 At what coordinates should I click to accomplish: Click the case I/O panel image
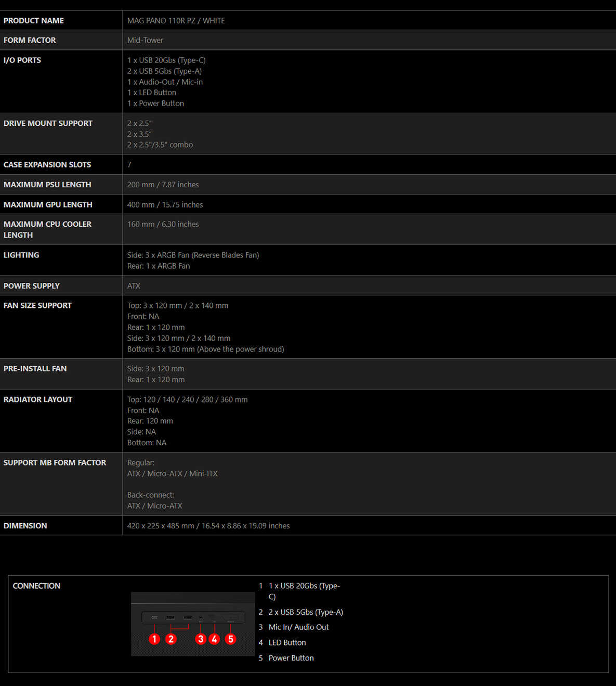(193, 624)
